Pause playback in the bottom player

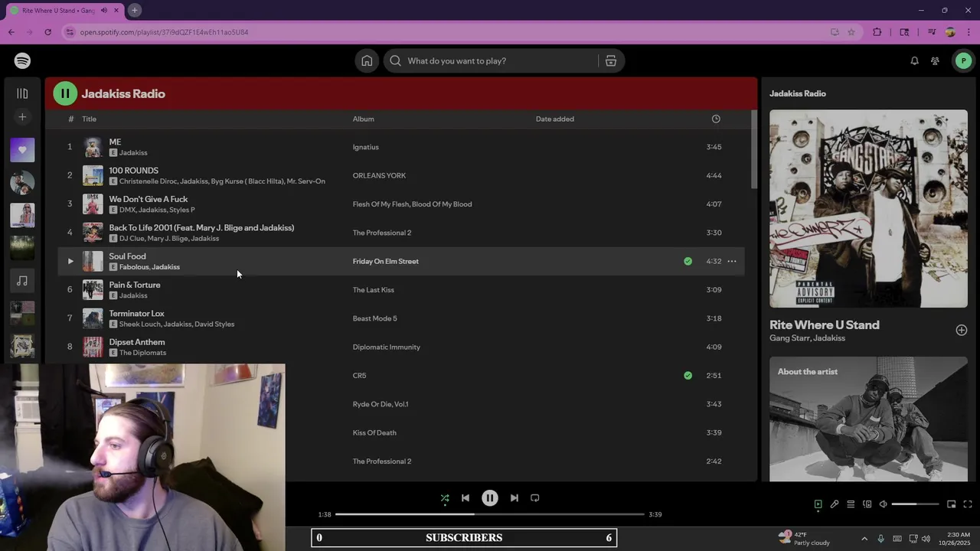point(490,498)
